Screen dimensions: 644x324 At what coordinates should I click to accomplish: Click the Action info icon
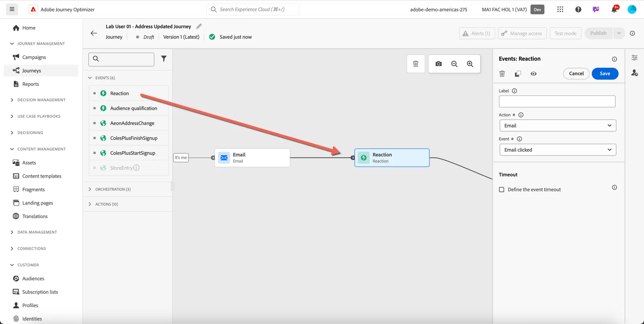coord(521,115)
